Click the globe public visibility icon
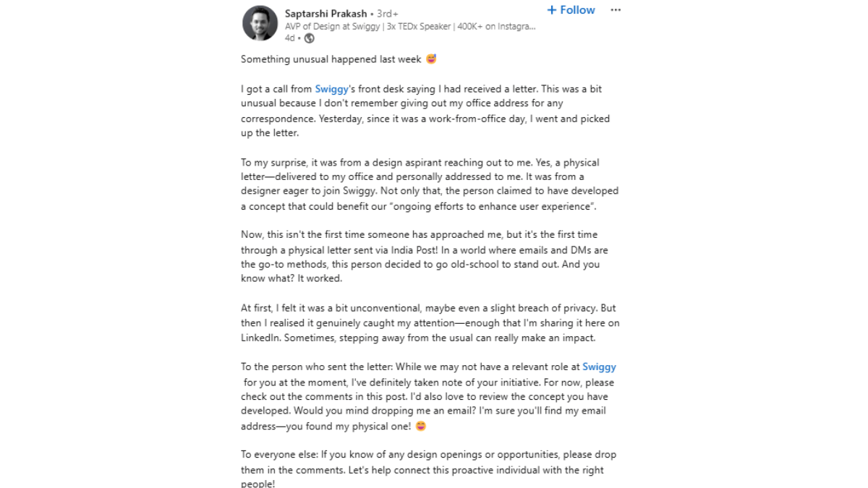This screenshot has height=488, width=868. tap(310, 38)
